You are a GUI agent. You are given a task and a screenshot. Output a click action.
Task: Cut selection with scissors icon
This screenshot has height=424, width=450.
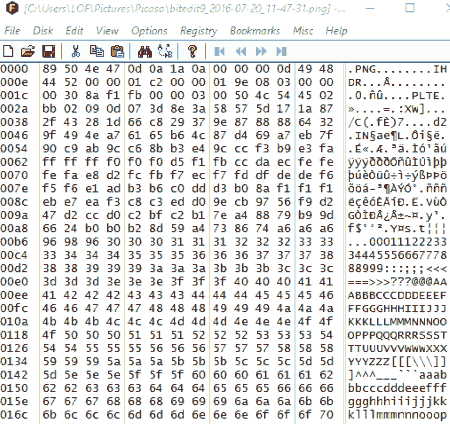coord(76,51)
